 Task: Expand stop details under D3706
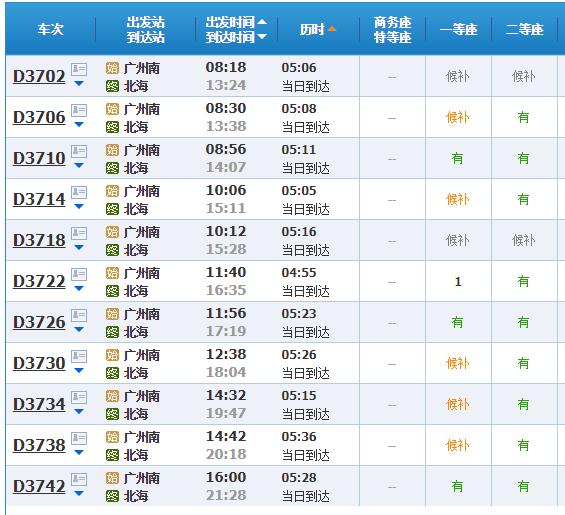[79, 125]
